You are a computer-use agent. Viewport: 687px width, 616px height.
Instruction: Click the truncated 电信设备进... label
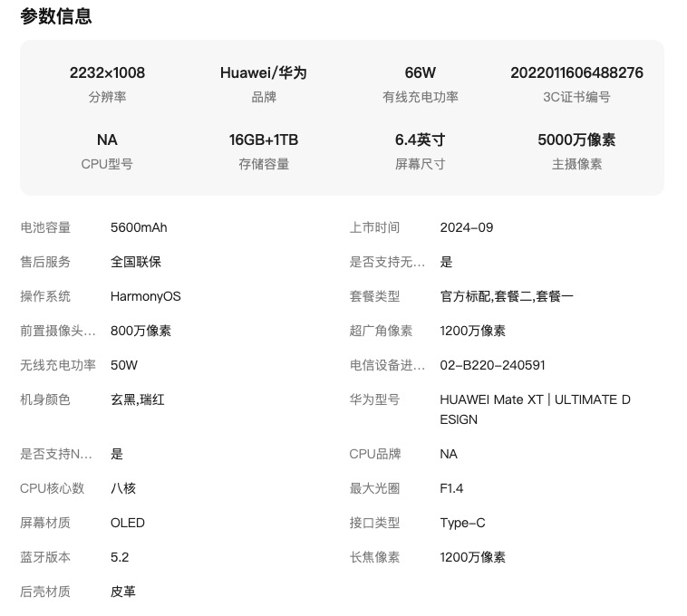tap(387, 365)
